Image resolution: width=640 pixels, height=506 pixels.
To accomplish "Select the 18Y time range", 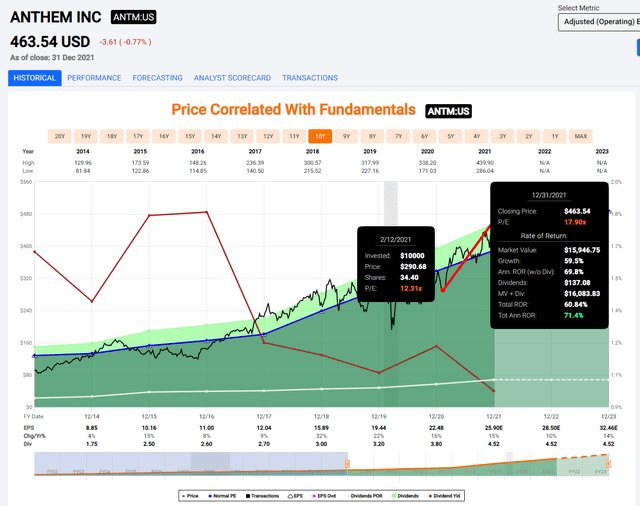I will 112,136.
